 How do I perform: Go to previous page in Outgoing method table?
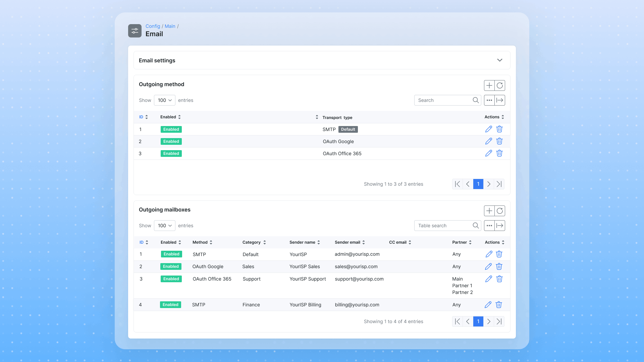pos(468,184)
